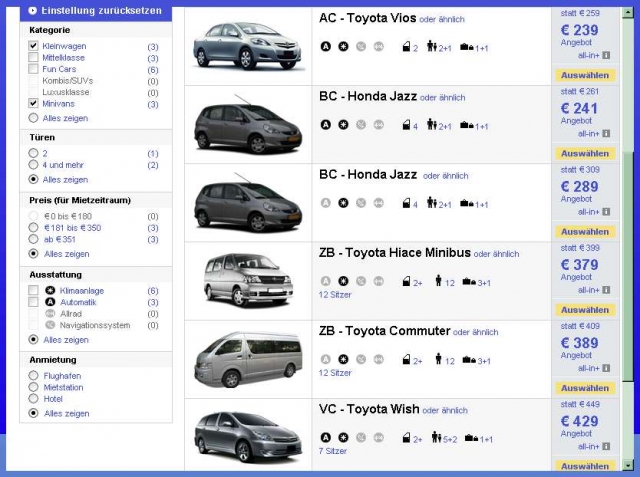Open the 'VC - Toyota Wish' title link
Viewport: 640px width, 477px height.
(x=369, y=409)
